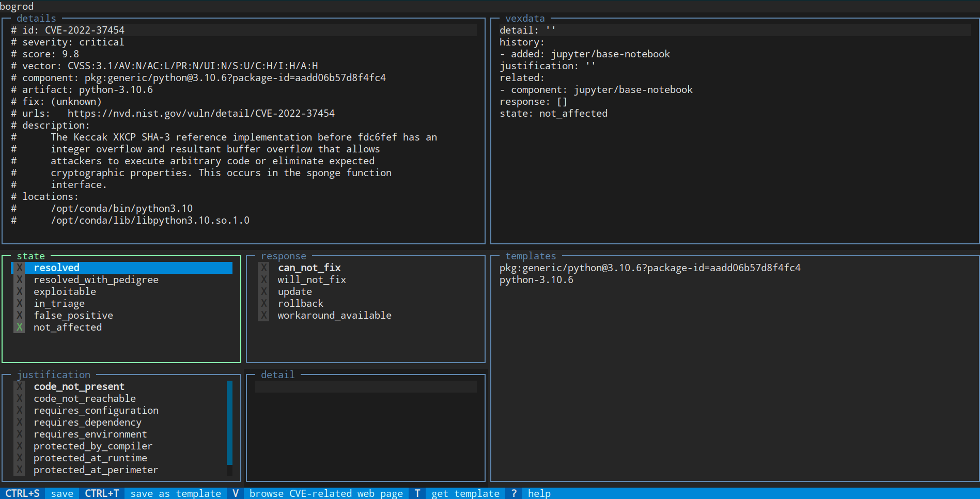Screen dimensions: 980x499
Task: Click the detail text input field
Action: tap(366, 387)
